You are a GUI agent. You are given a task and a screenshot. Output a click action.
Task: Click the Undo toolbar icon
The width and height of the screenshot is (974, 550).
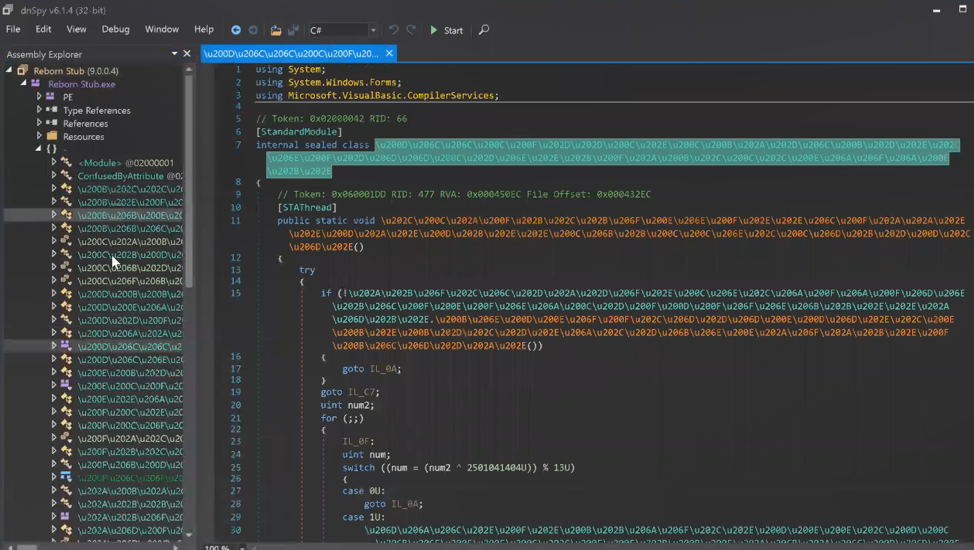click(x=393, y=30)
